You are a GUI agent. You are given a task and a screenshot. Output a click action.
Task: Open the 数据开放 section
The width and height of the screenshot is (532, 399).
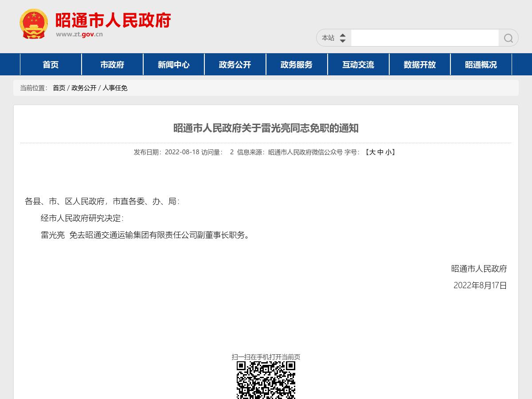click(x=419, y=64)
